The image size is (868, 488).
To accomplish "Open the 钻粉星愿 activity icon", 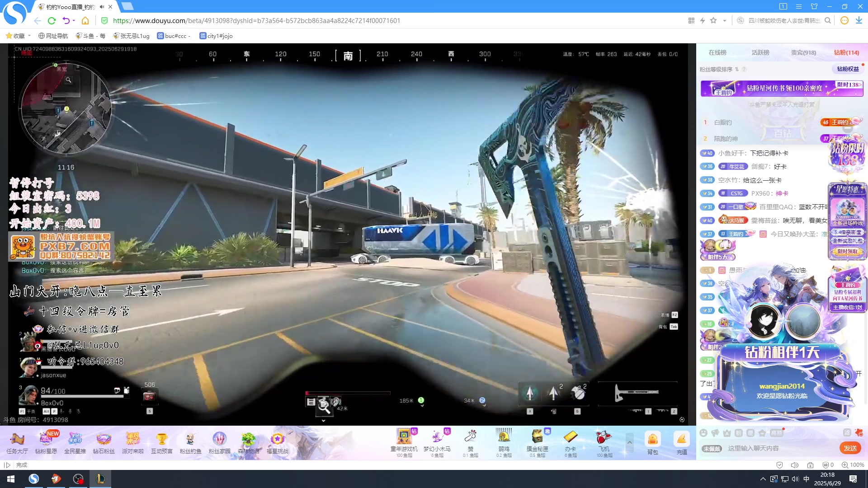I will [x=46, y=442].
